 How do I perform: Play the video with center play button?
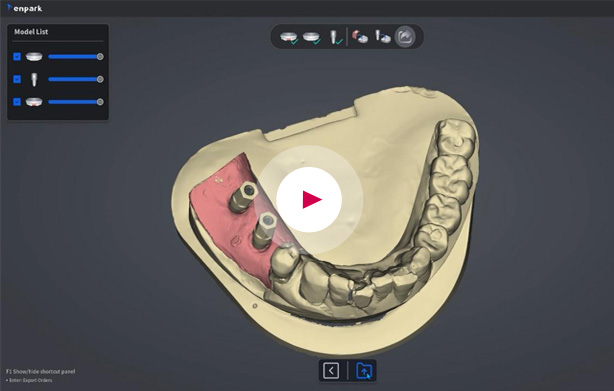coord(309,200)
